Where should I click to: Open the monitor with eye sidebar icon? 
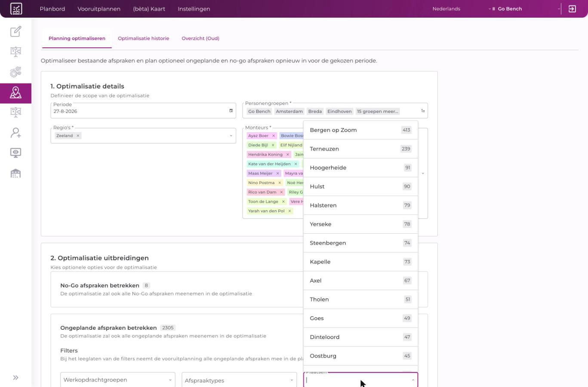tap(15, 153)
